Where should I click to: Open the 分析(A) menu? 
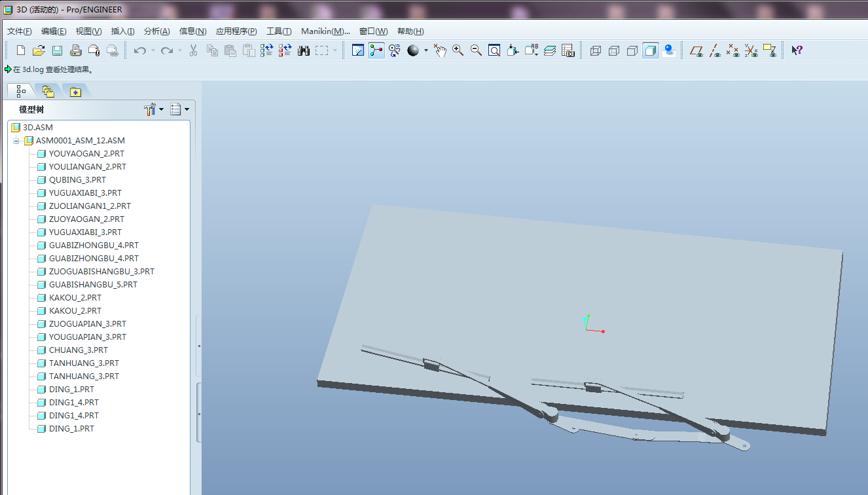coord(156,31)
